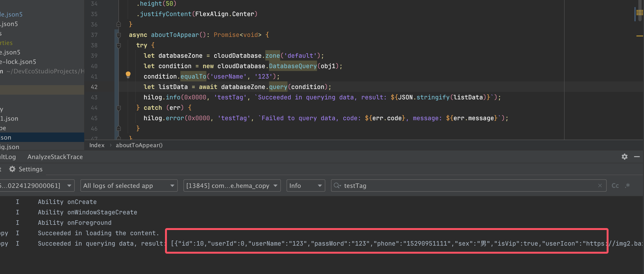Toggle match case Cc filter
The height and width of the screenshot is (274, 644).
[615, 186]
